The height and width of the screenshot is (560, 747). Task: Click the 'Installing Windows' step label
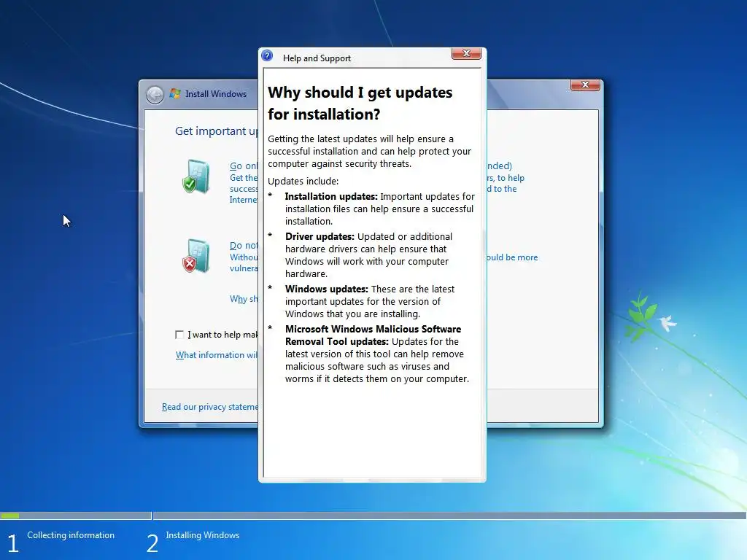click(203, 535)
